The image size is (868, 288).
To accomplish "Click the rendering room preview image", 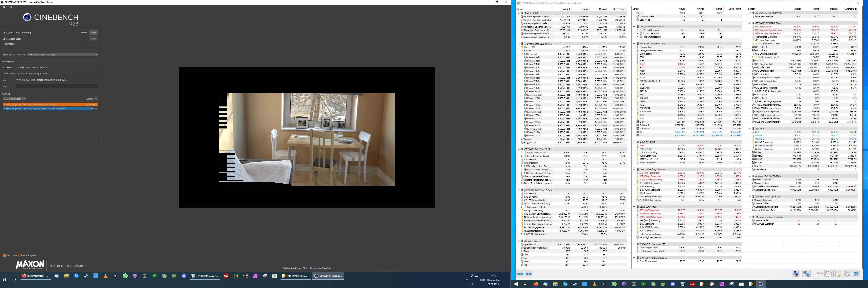I will click(x=307, y=139).
